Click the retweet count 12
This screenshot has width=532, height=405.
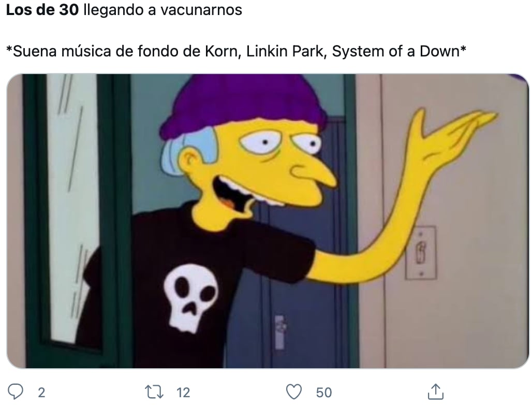183,393
